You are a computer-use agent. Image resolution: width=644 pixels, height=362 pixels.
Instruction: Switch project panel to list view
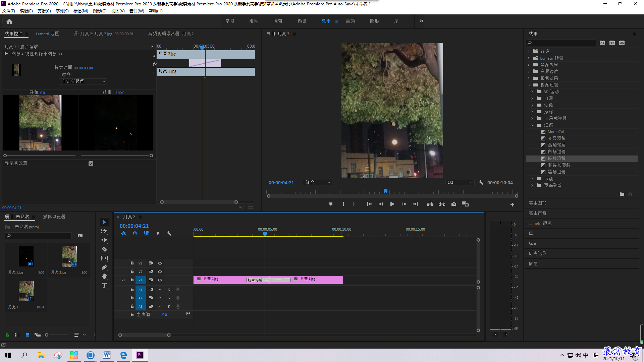(x=17, y=335)
